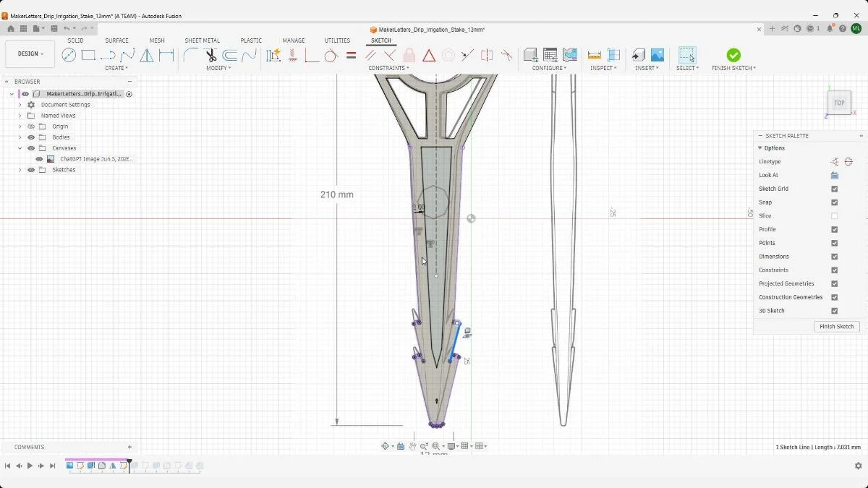This screenshot has height=488, width=868.
Task: Click the Look At navigation icon
Action: (x=401, y=446)
